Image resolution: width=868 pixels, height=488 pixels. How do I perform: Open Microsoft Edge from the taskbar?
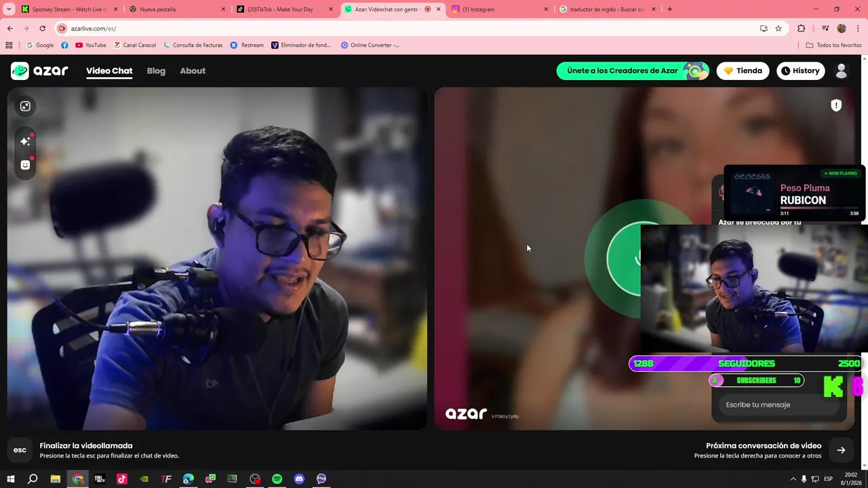[x=189, y=479]
